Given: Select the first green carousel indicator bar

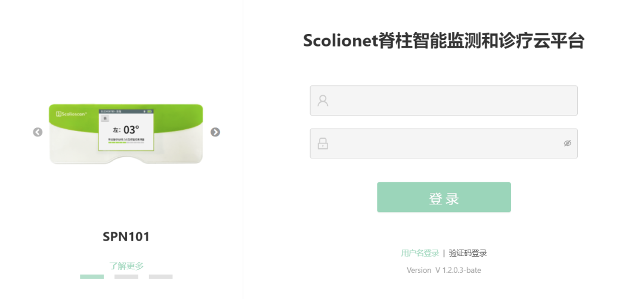Looking at the screenshot, I should click(x=92, y=276).
